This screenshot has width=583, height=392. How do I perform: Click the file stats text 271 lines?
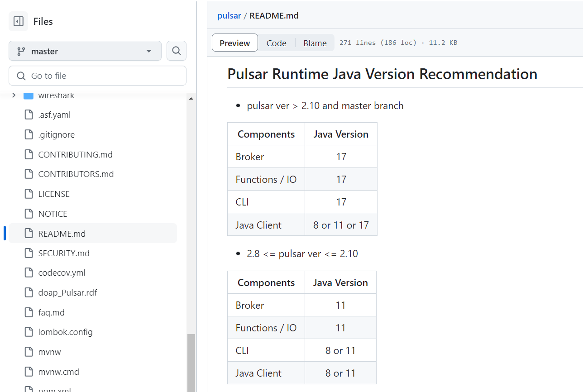tap(398, 43)
